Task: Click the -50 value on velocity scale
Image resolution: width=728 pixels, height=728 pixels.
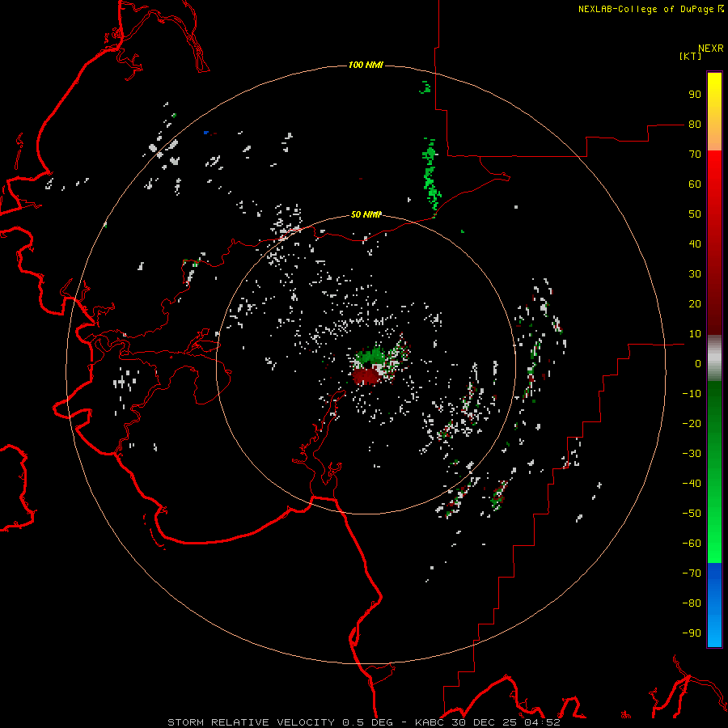Action: click(692, 514)
